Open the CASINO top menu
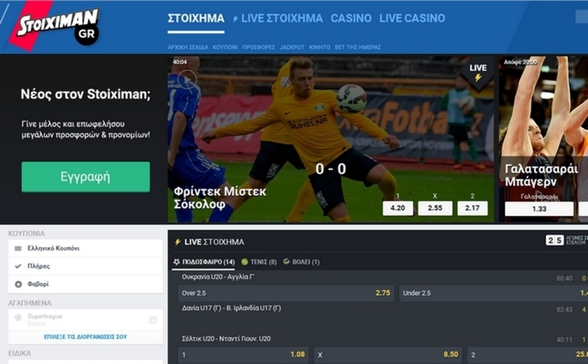This screenshot has width=588, height=364. pos(351,19)
